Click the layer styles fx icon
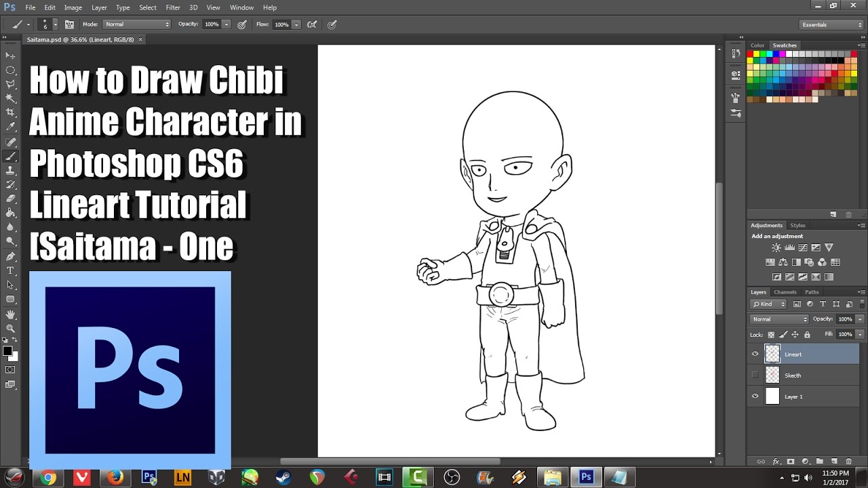The width and height of the screenshot is (868, 488). pyautogui.click(x=776, y=461)
